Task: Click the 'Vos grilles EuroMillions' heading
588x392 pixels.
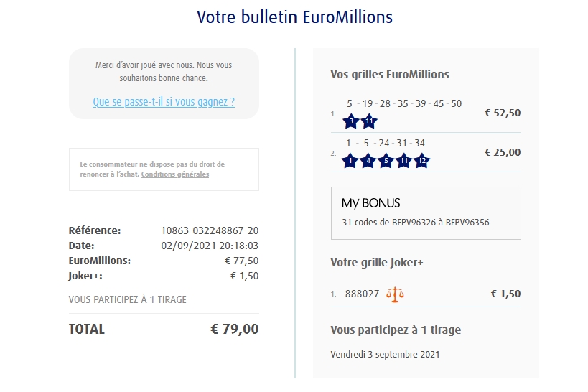Action: pyautogui.click(x=389, y=74)
